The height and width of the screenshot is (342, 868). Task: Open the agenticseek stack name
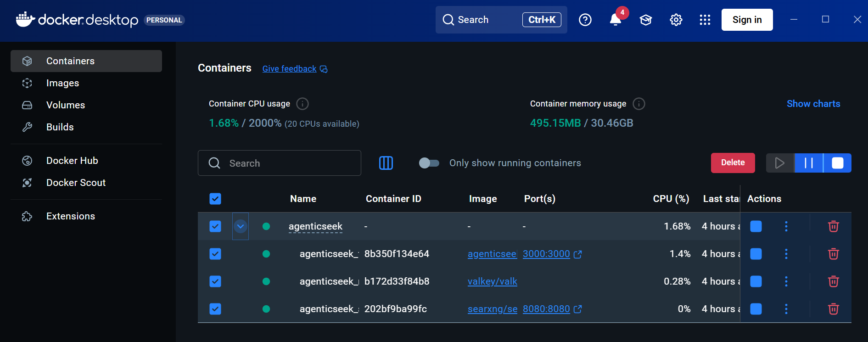point(315,226)
